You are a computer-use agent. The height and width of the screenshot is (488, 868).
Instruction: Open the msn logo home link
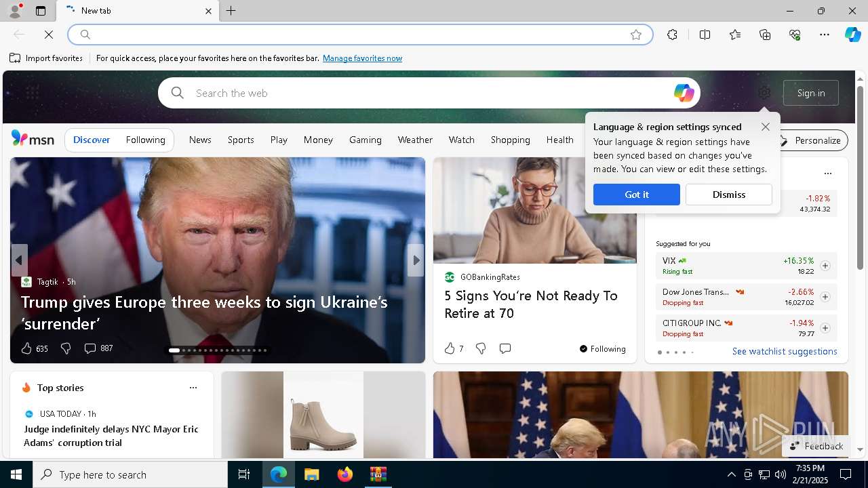point(33,139)
